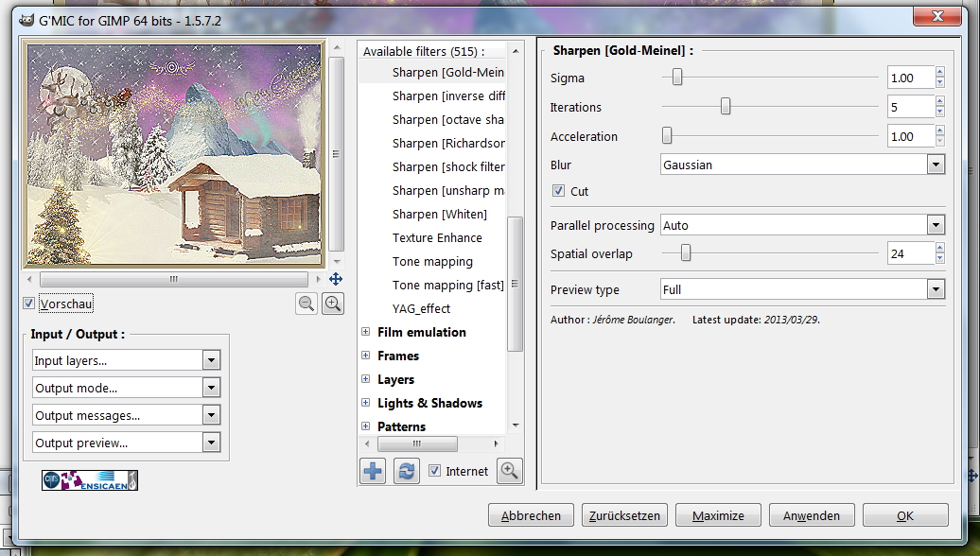
Task: Click the Abbrechen button
Action: coord(531,515)
